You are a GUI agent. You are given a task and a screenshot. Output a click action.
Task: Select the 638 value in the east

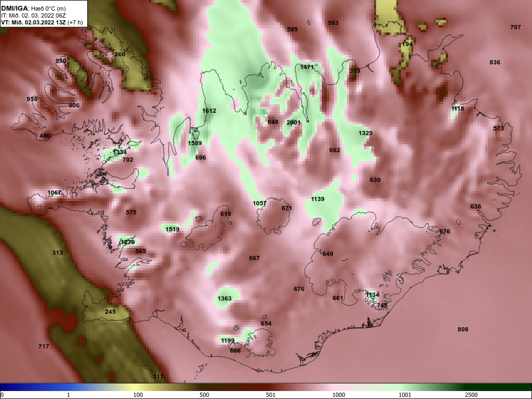click(476, 206)
